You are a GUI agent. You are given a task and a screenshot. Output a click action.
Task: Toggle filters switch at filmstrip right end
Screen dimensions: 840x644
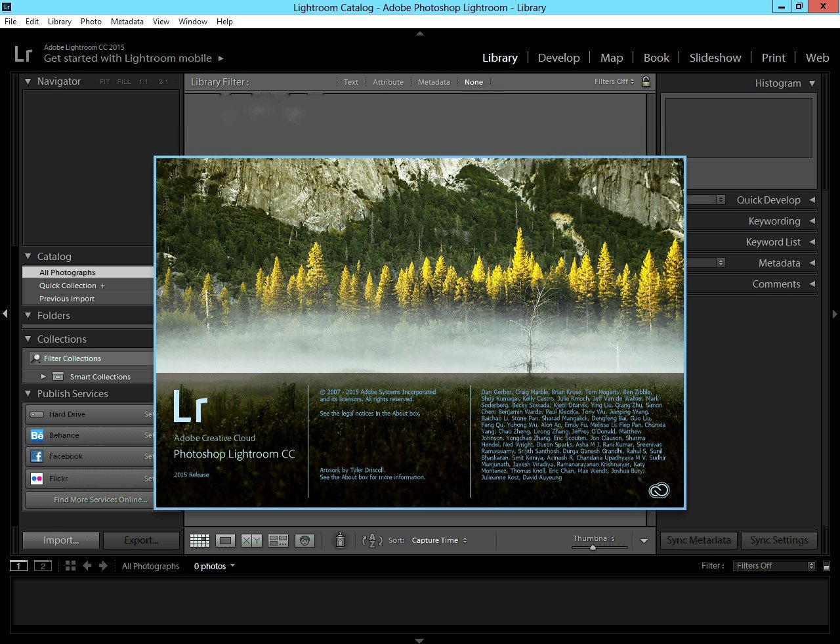826,566
